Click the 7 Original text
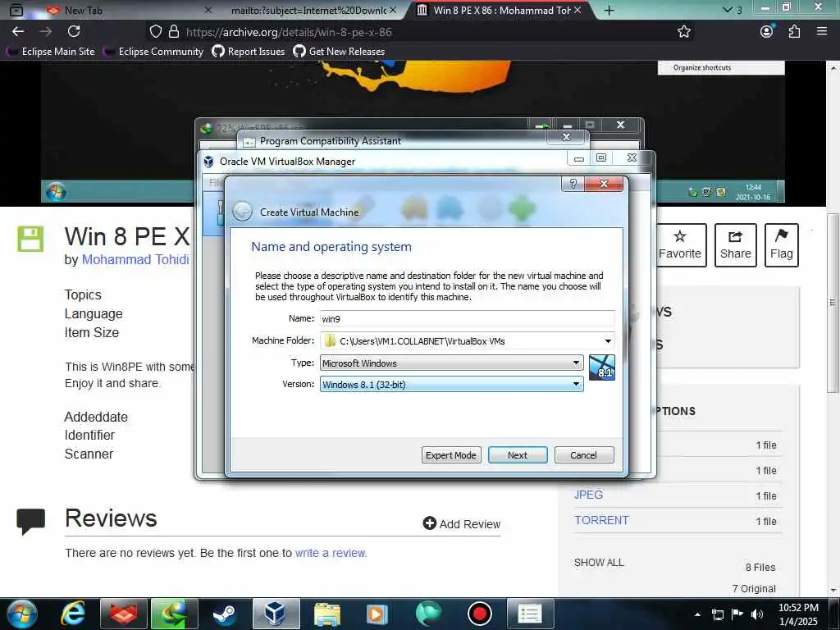840x630 pixels. tap(754, 589)
